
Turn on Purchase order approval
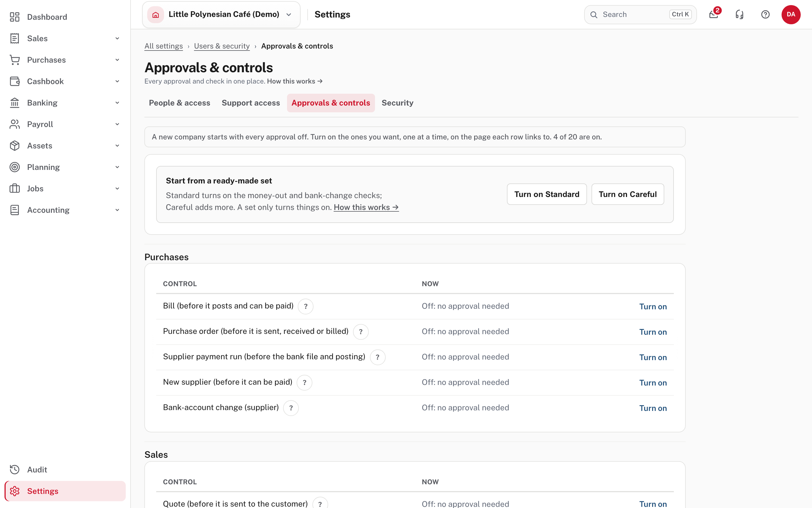[x=653, y=332]
